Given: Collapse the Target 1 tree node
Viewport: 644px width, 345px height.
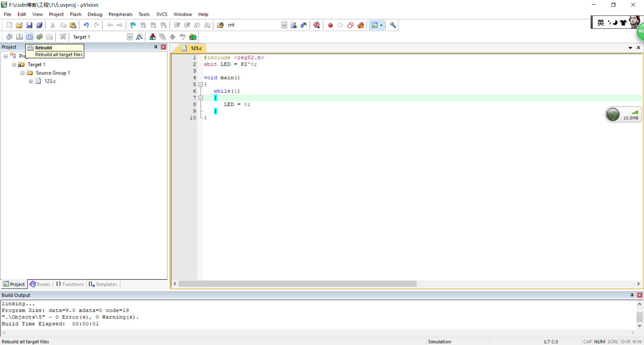Looking at the screenshot, I should 14,65.
